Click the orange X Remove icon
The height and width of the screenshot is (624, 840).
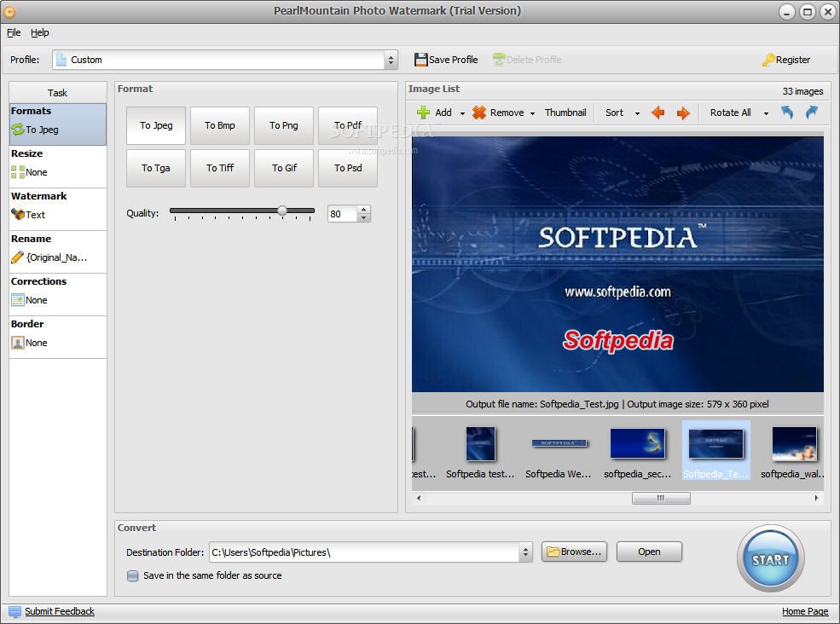click(479, 113)
